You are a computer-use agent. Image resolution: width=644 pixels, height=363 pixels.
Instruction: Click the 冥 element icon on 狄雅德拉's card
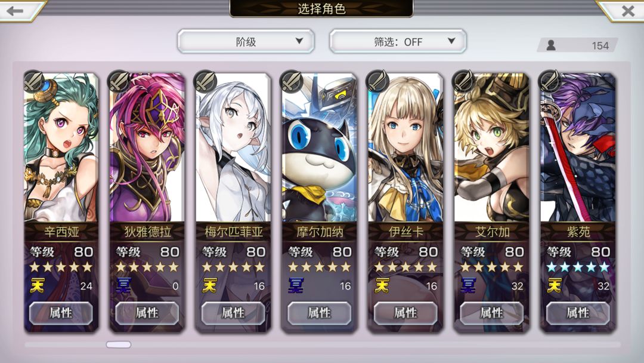point(123,285)
